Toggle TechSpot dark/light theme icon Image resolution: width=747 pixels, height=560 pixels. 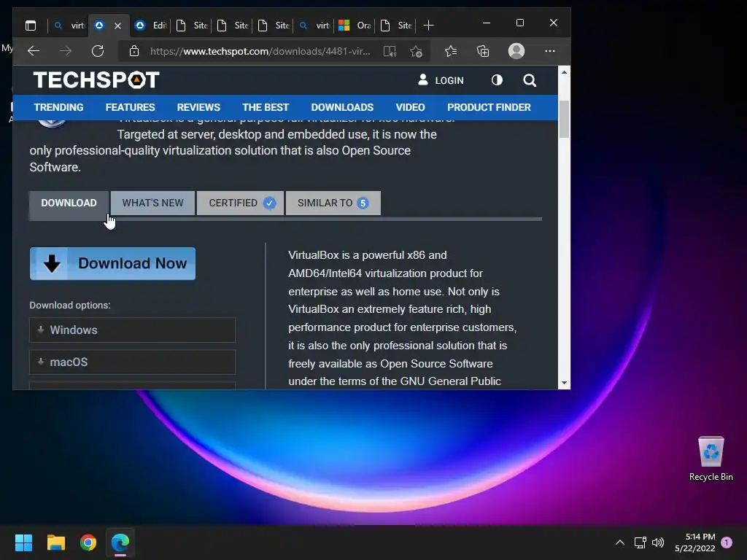[x=497, y=80]
